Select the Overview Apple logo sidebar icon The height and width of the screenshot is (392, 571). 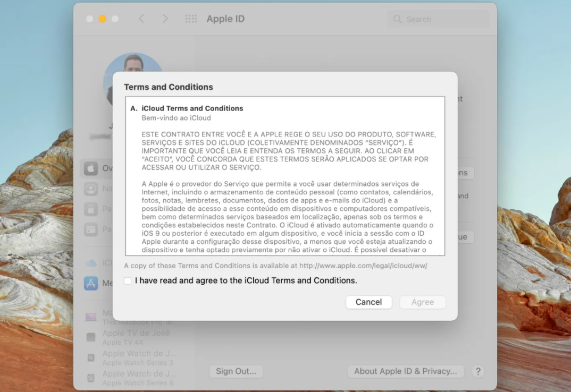(91, 168)
